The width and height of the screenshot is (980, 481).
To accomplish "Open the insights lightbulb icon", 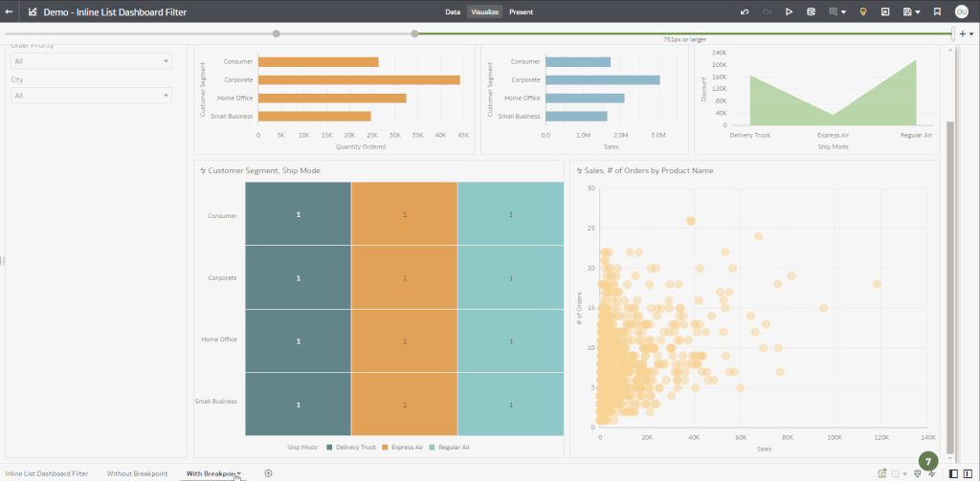I will tap(862, 12).
